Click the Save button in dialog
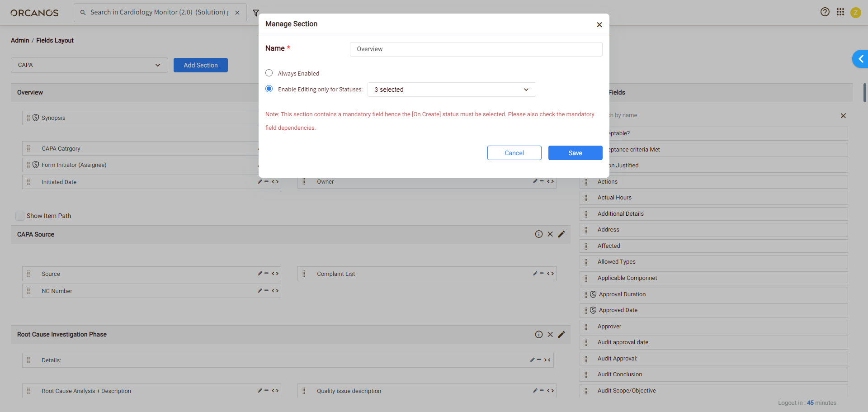The image size is (868, 412). pyautogui.click(x=575, y=153)
